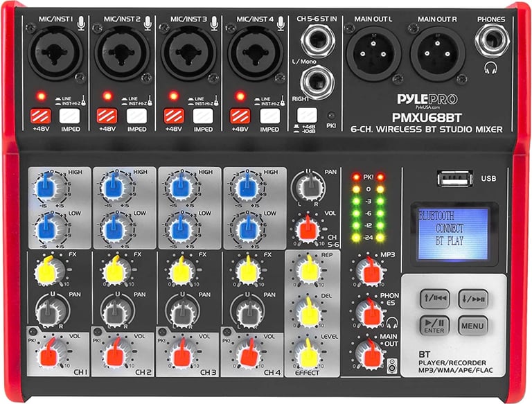This screenshot has width=532, height=404.
Task: Click the effect LEVEL knob
Action: pyautogui.click(x=308, y=353)
